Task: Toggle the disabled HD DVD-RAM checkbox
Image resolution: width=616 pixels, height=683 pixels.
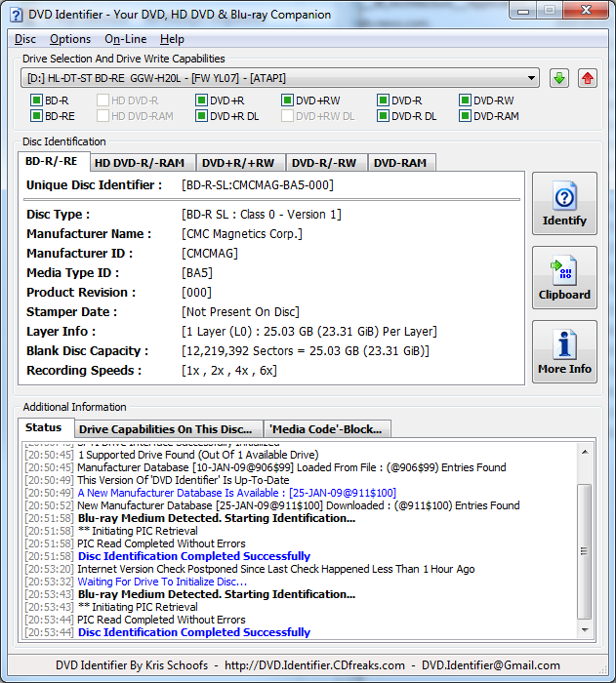Action: tap(103, 116)
